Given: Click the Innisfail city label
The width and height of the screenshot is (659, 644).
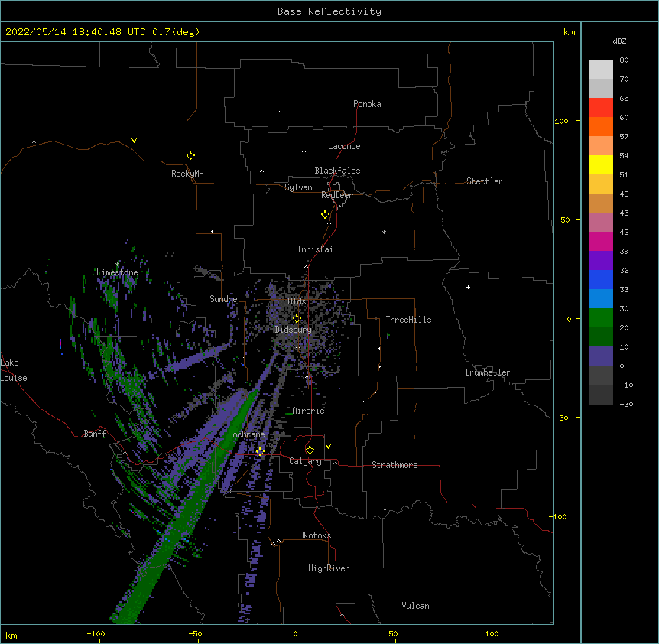Looking at the screenshot, I should pos(317,249).
